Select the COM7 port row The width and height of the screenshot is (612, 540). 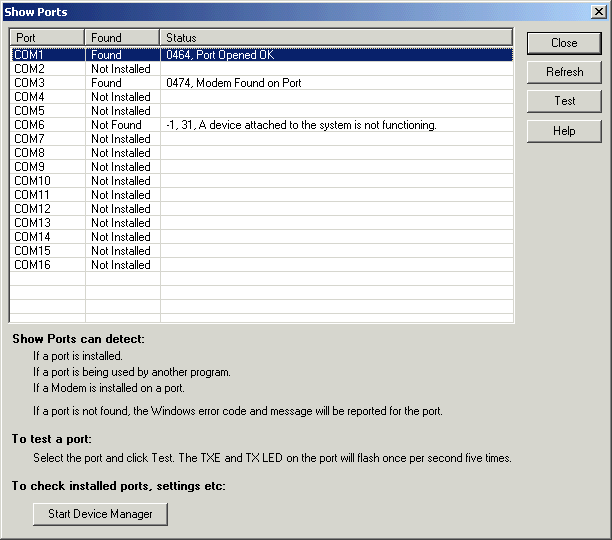point(262,139)
